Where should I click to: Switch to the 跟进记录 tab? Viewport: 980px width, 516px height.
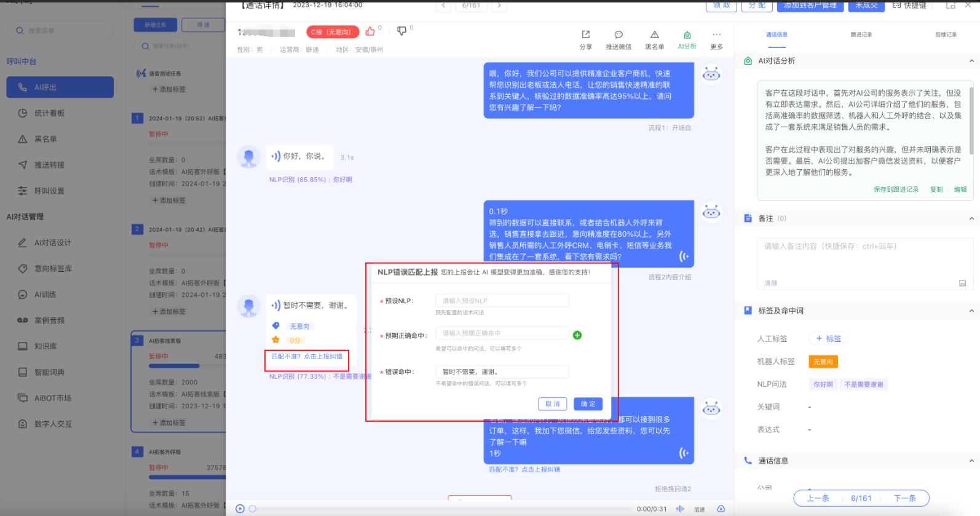[861, 34]
